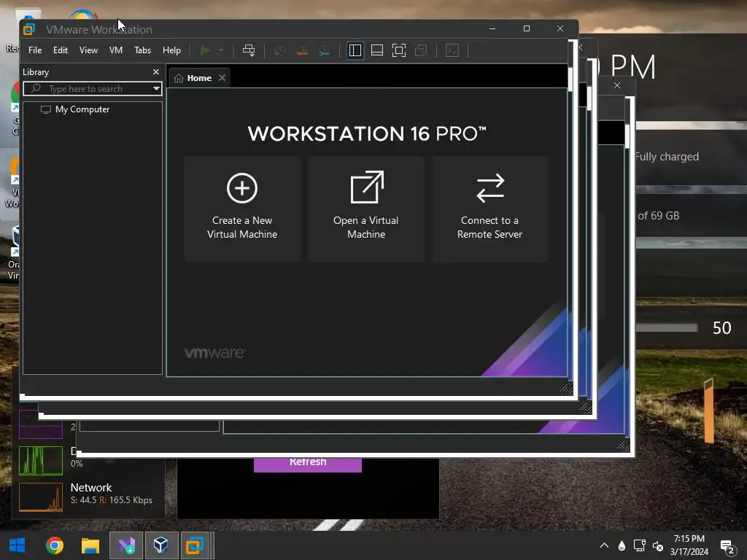
Task: Click the green power on play icon
Action: (x=205, y=50)
